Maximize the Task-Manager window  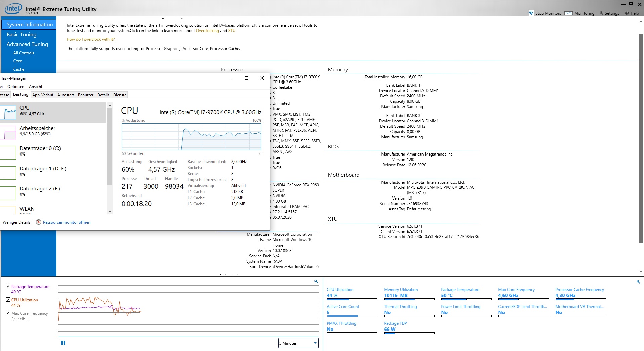pyautogui.click(x=246, y=78)
